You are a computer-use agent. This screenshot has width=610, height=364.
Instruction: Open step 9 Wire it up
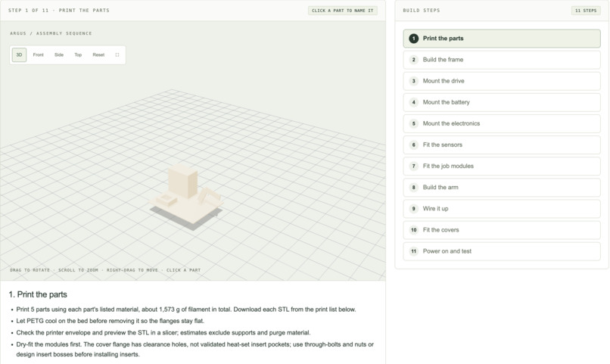click(502, 208)
